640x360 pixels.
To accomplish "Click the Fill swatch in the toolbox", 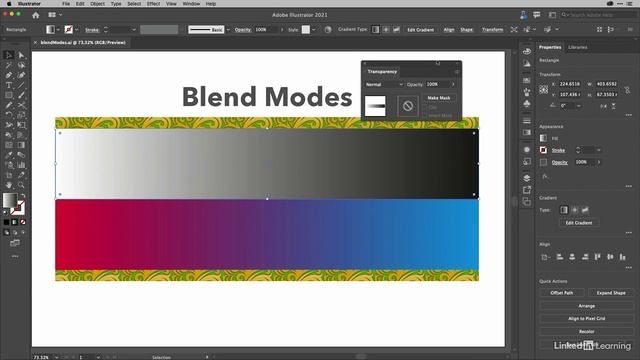I will tap(10, 200).
